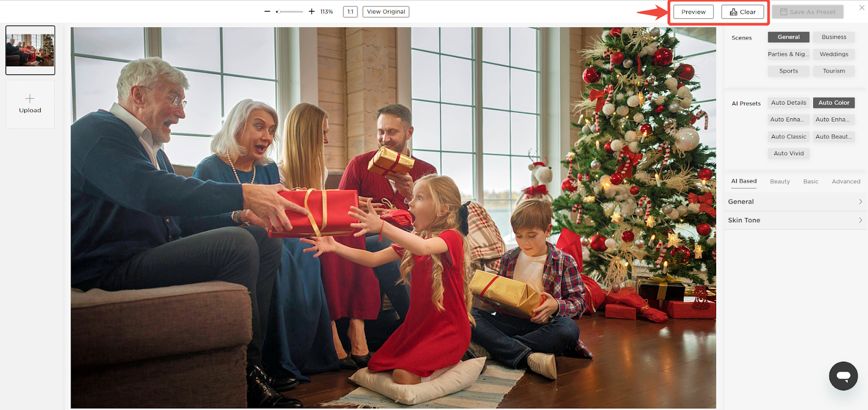Select the Christmas family photo thumbnail

tap(30, 50)
